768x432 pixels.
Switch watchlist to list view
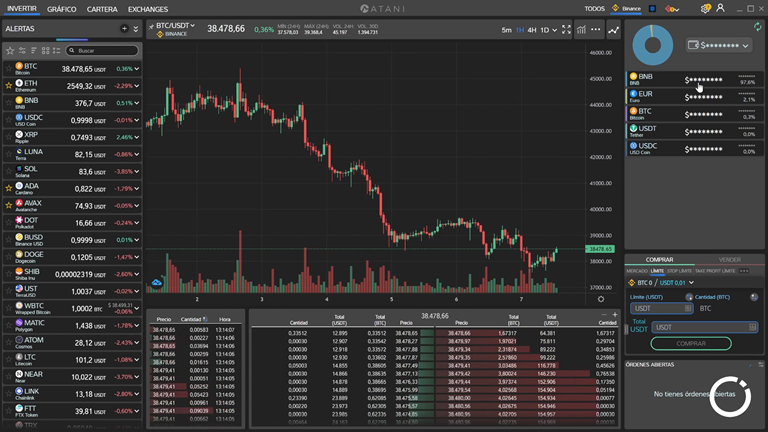click(57, 50)
